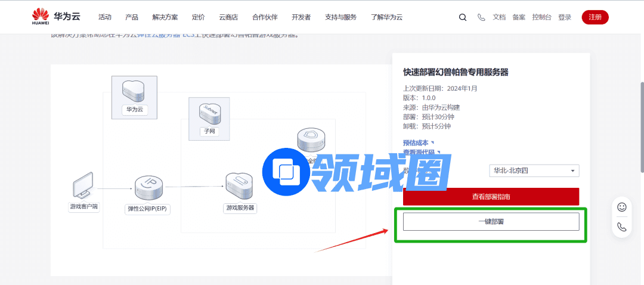
Task: Open the search magnifier icon
Action: 463,17
